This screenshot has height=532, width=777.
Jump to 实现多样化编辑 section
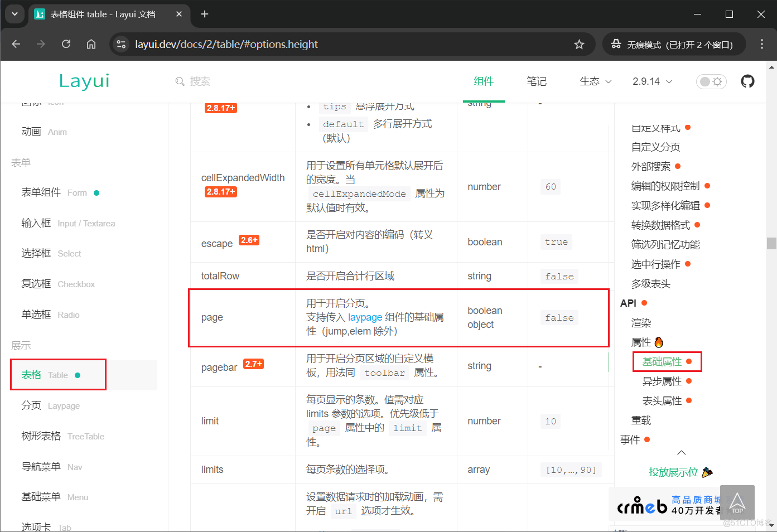click(665, 206)
